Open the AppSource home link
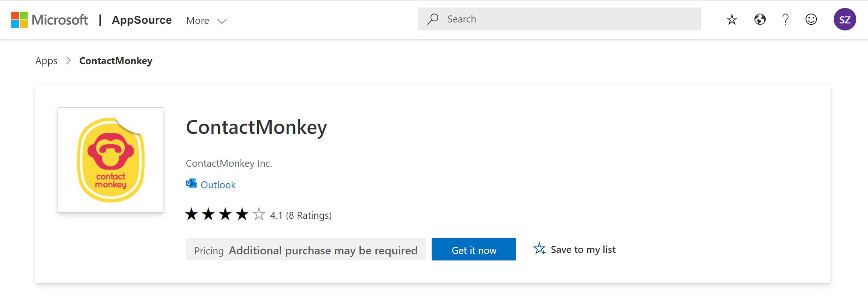The height and width of the screenshot is (297, 868). pyautogui.click(x=142, y=20)
